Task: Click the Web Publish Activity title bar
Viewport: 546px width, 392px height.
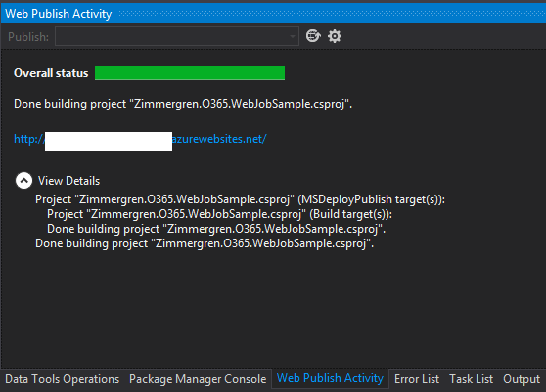Action: click(273, 14)
